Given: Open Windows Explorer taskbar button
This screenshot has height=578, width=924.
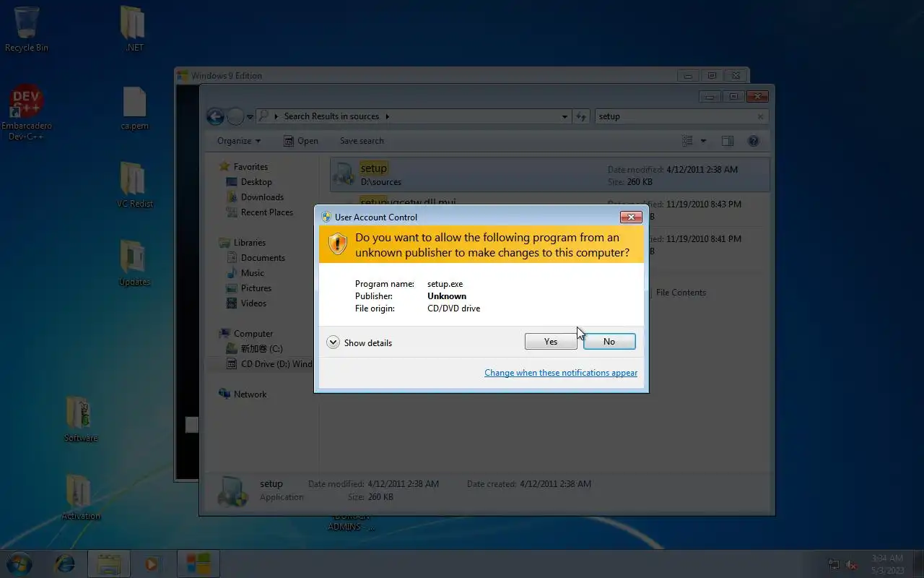Looking at the screenshot, I should tap(109, 564).
